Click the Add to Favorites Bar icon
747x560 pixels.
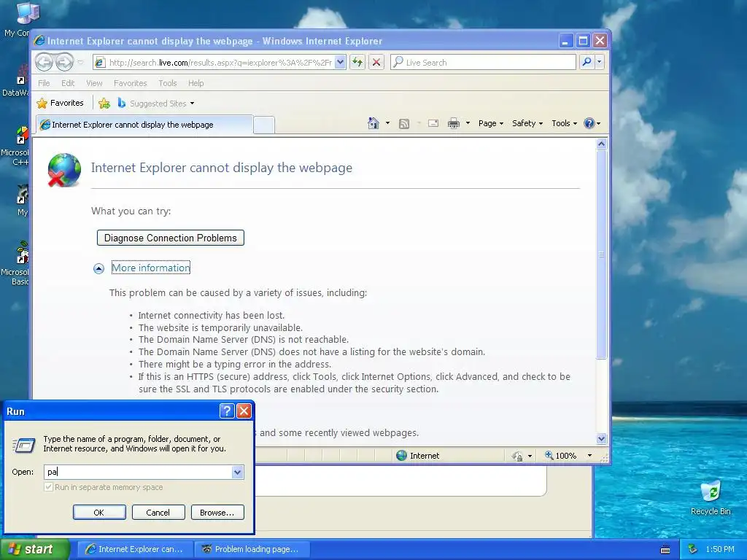click(104, 103)
